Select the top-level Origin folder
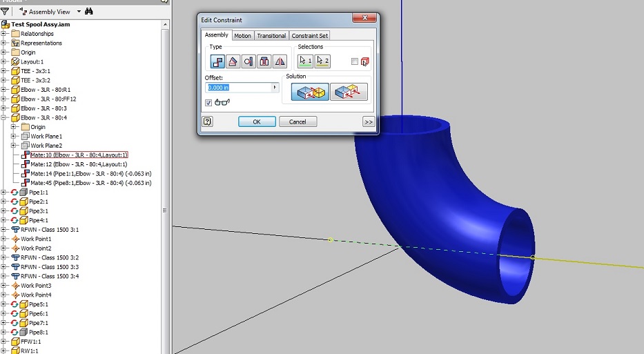Screen dimensions: 644x354 tap(28, 52)
